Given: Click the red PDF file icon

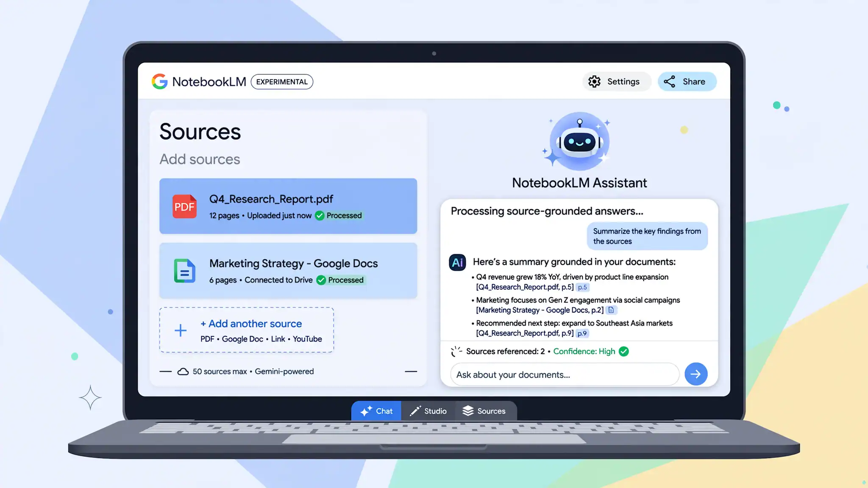Looking at the screenshot, I should coord(184,206).
